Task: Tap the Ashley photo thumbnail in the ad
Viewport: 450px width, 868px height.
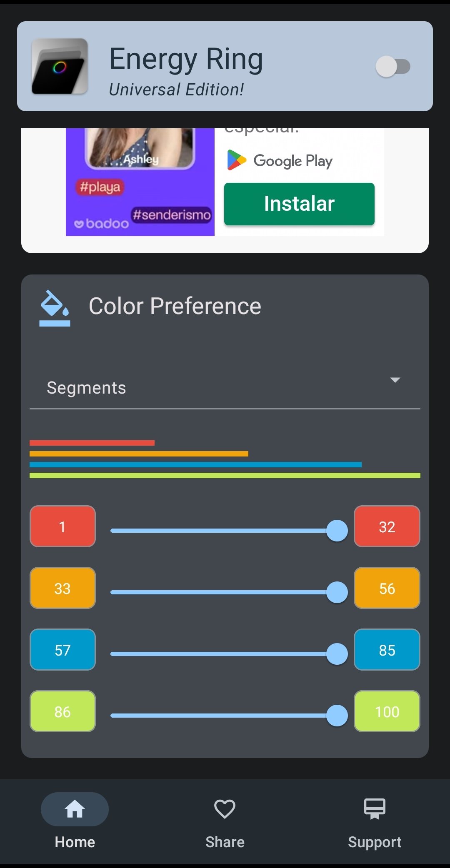Action: 140,148
